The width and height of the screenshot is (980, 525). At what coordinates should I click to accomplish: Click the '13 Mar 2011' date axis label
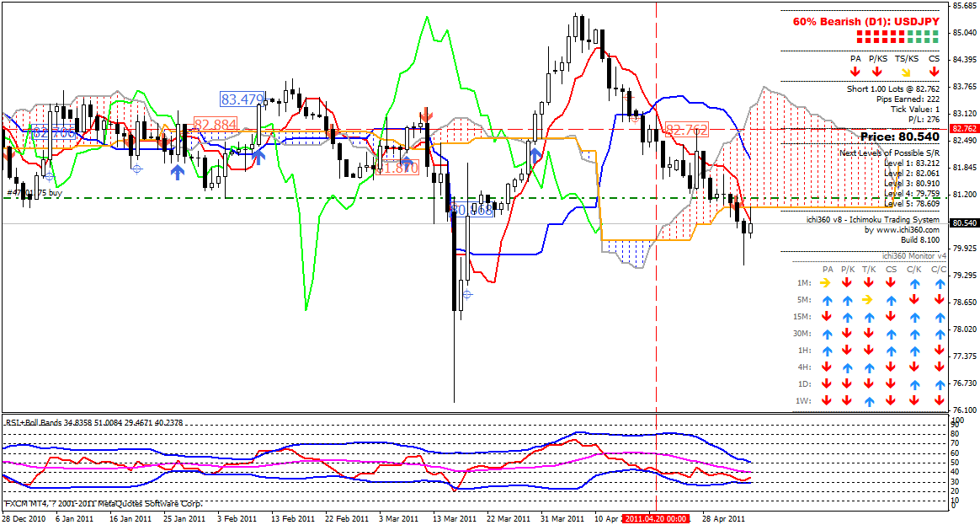point(455,519)
